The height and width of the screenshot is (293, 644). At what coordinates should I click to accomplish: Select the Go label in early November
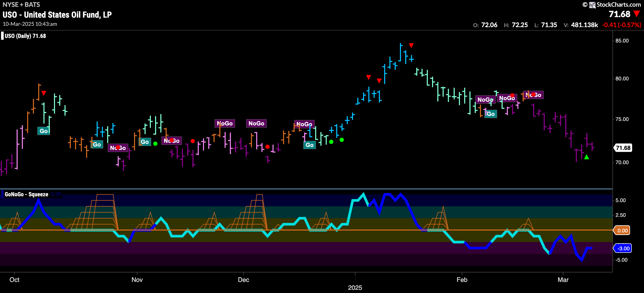[145, 142]
